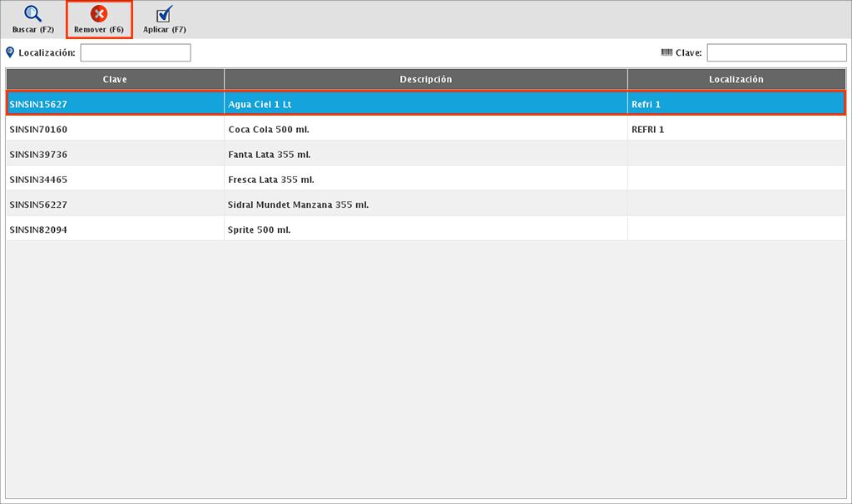Focus the Localización text field
The image size is (852, 504).
coord(136,53)
